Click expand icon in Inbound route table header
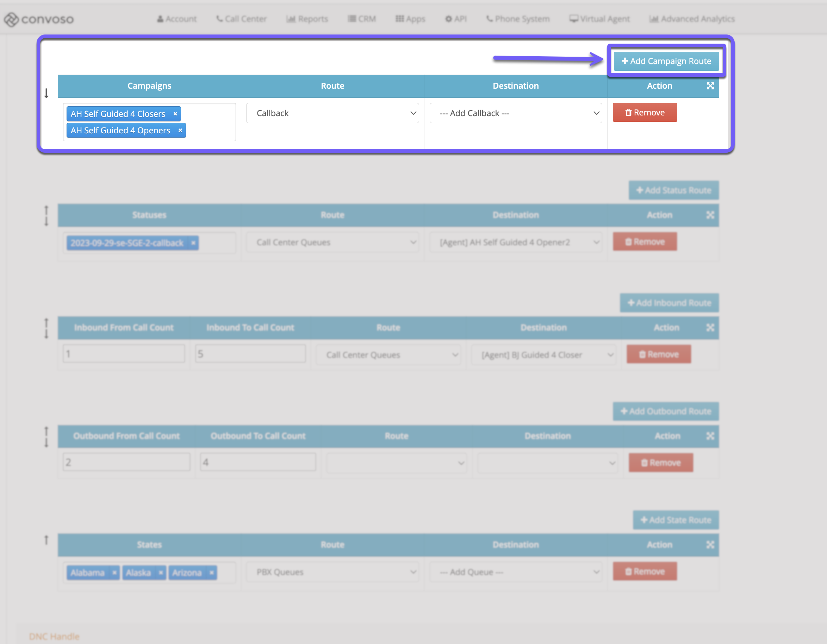The width and height of the screenshot is (827, 644). (x=710, y=328)
